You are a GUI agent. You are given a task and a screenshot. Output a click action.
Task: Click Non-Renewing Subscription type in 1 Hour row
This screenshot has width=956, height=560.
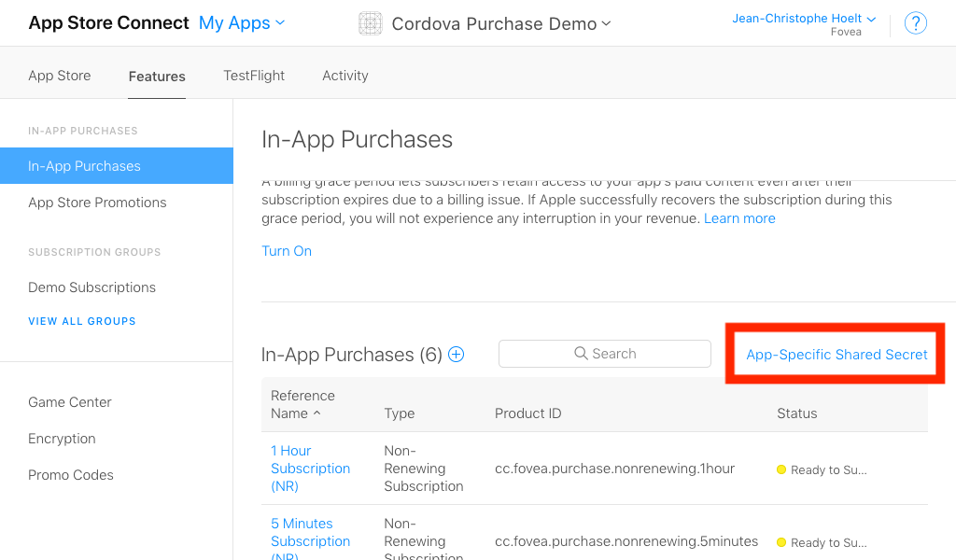[424, 468]
